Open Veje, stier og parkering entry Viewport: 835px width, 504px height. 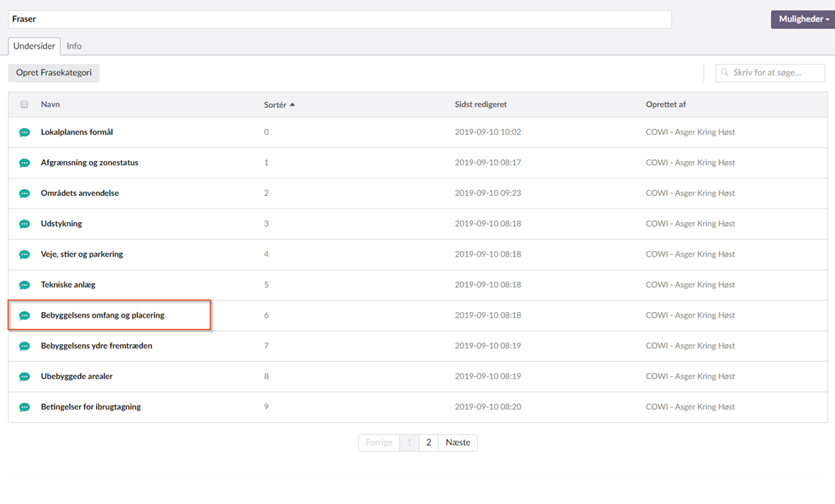81,254
